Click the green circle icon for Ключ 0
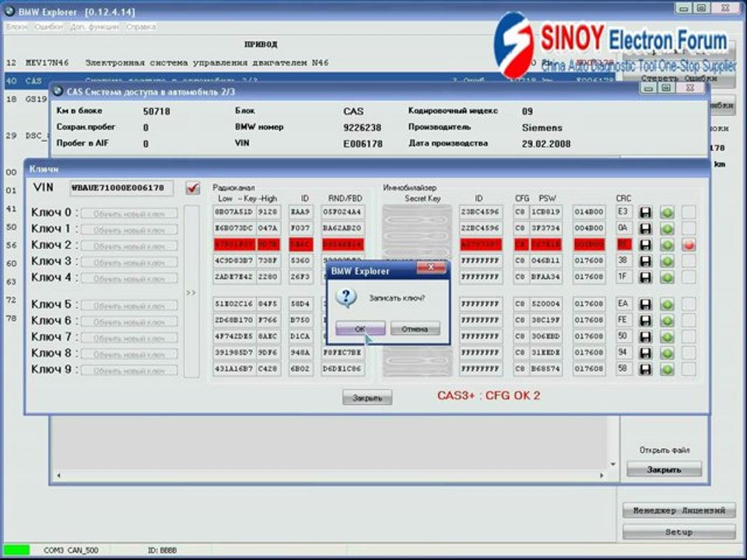Image resolution: width=747 pixels, height=560 pixels. click(667, 212)
